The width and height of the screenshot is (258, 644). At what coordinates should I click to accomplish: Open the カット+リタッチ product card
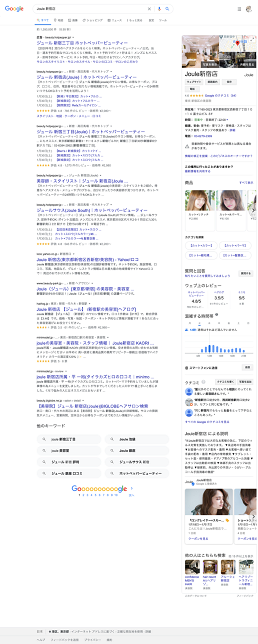(200, 211)
